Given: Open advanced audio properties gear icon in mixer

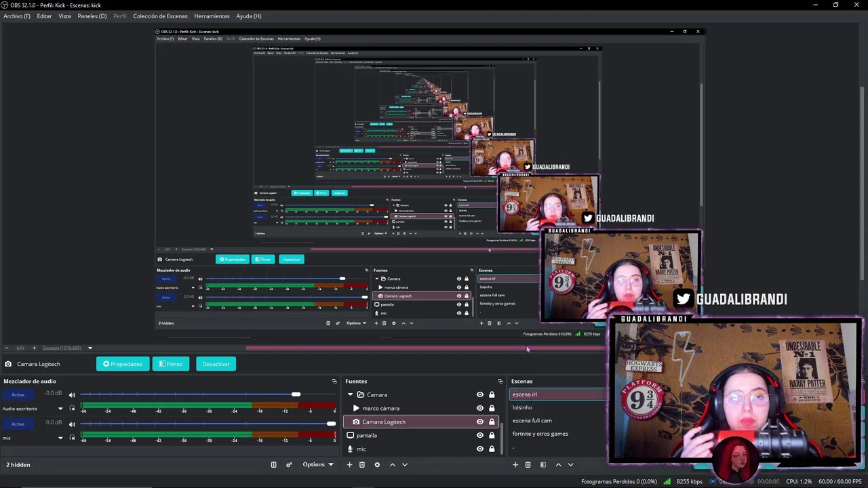Looking at the screenshot, I should click(x=289, y=465).
